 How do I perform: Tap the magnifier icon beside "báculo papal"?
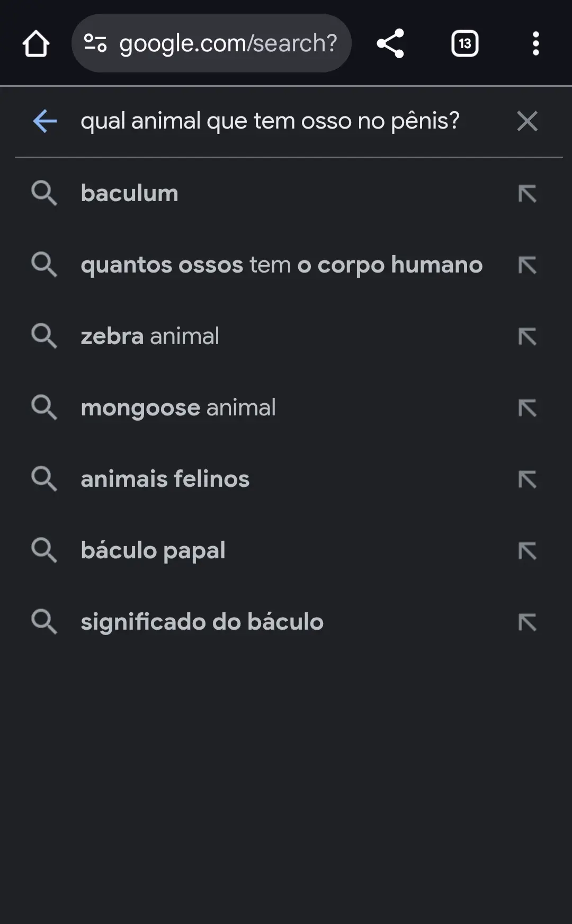[44, 550]
